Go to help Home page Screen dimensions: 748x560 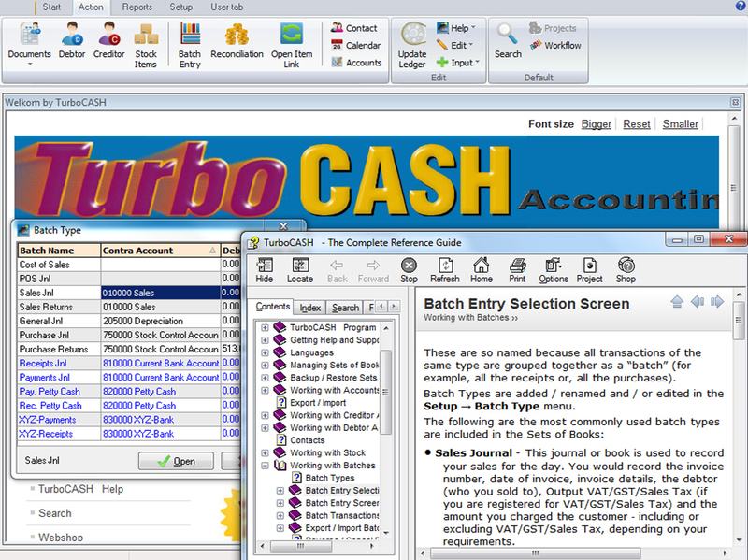click(482, 270)
